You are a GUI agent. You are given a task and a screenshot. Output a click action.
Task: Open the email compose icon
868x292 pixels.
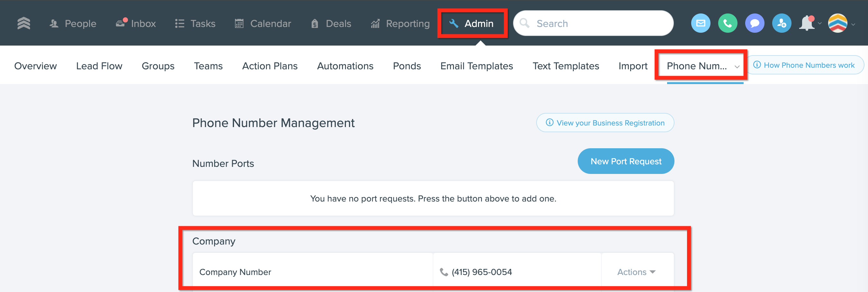(x=701, y=23)
